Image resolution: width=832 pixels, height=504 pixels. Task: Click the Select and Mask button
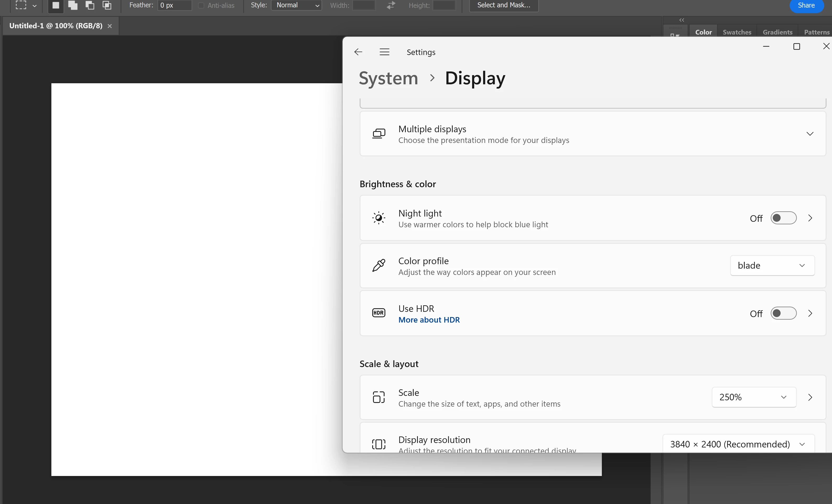click(x=504, y=5)
